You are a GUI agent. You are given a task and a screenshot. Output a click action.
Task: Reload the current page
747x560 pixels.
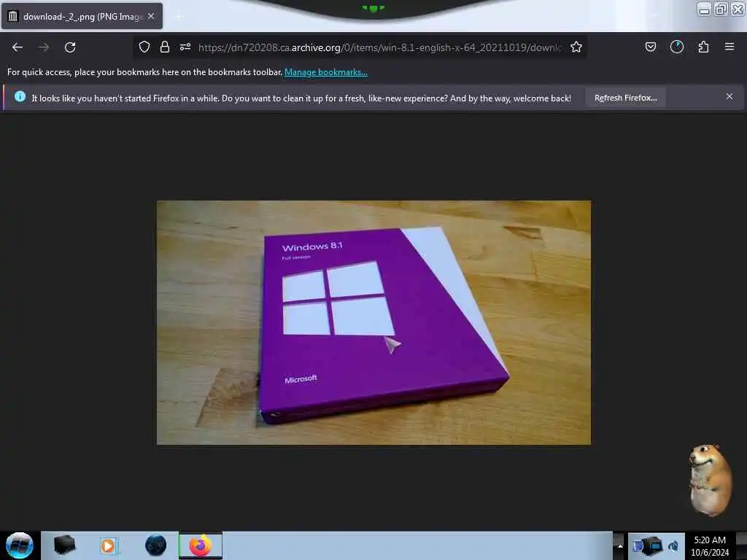point(70,47)
